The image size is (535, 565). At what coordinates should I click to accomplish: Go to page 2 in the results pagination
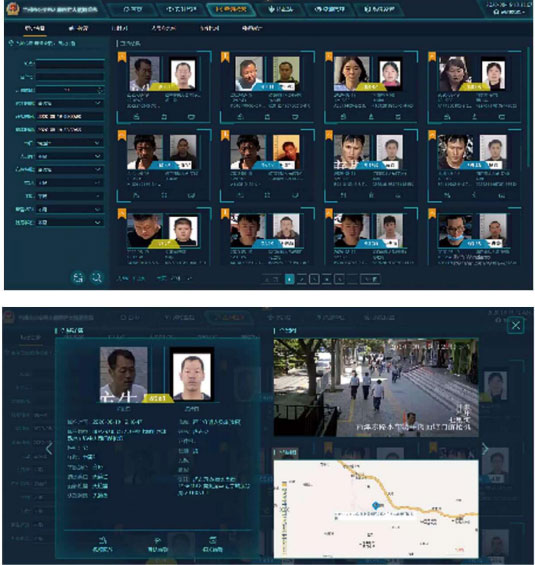click(x=302, y=279)
